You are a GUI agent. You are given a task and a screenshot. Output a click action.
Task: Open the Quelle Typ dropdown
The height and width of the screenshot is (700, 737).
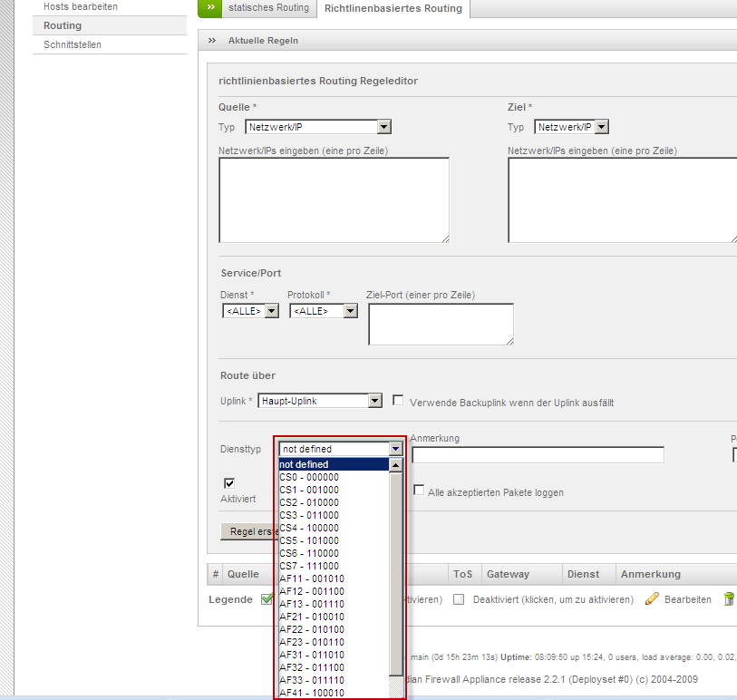(318, 128)
